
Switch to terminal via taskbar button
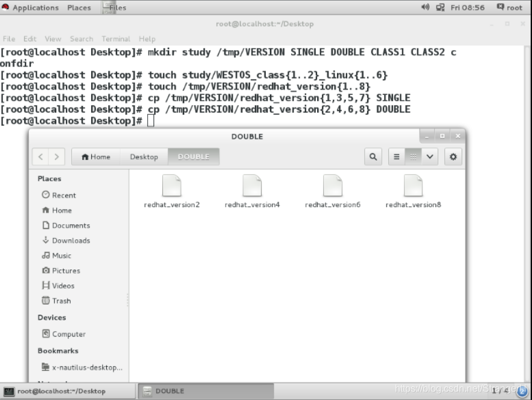tap(68, 391)
